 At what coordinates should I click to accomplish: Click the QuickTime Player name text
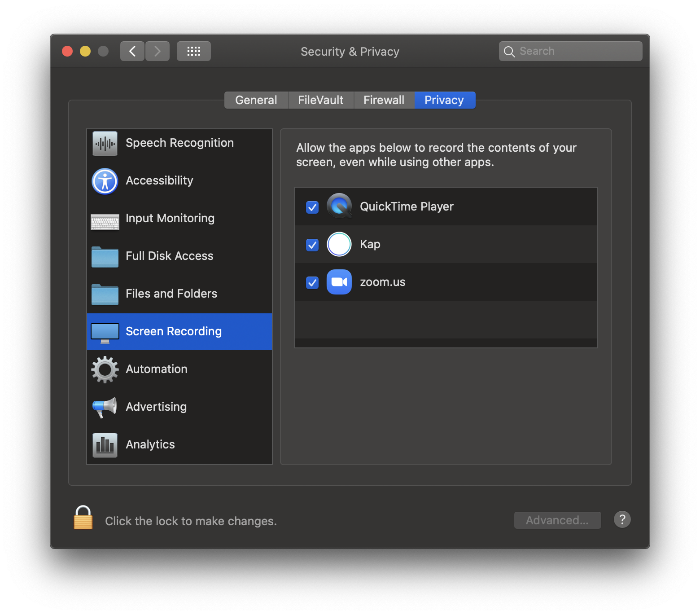(407, 206)
